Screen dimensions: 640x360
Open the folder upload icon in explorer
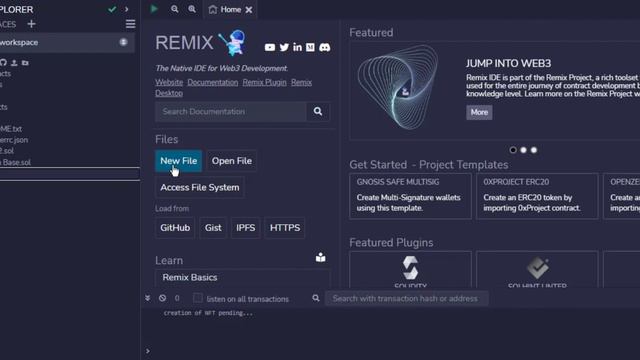25,62
